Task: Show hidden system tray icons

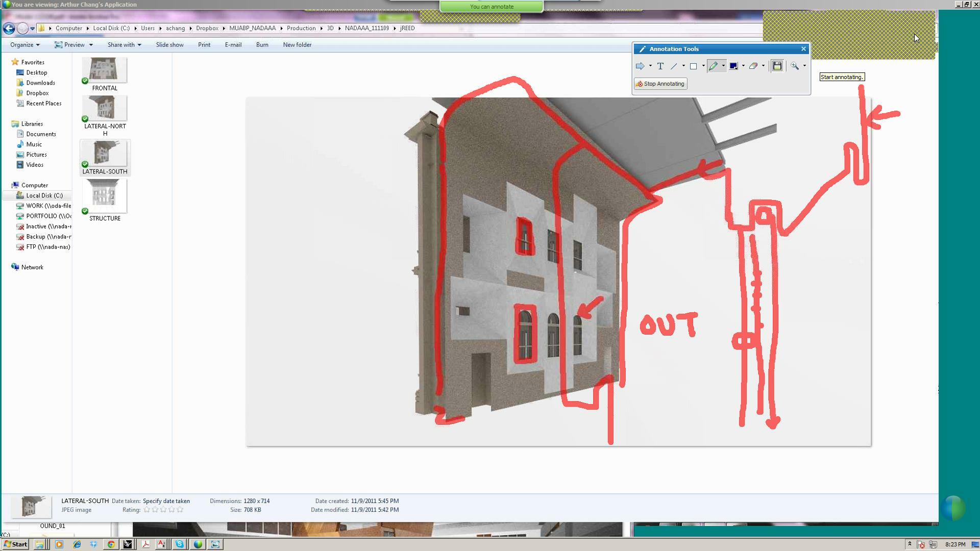Action: click(x=910, y=544)
